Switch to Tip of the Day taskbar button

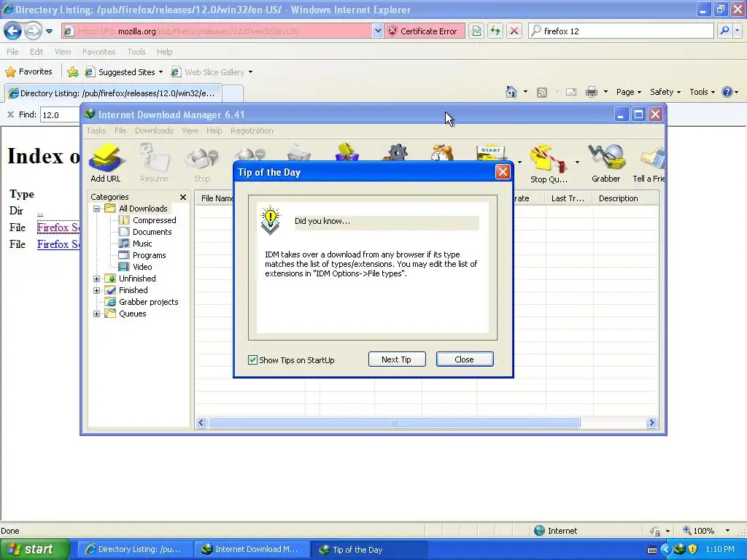coord(368,550)
